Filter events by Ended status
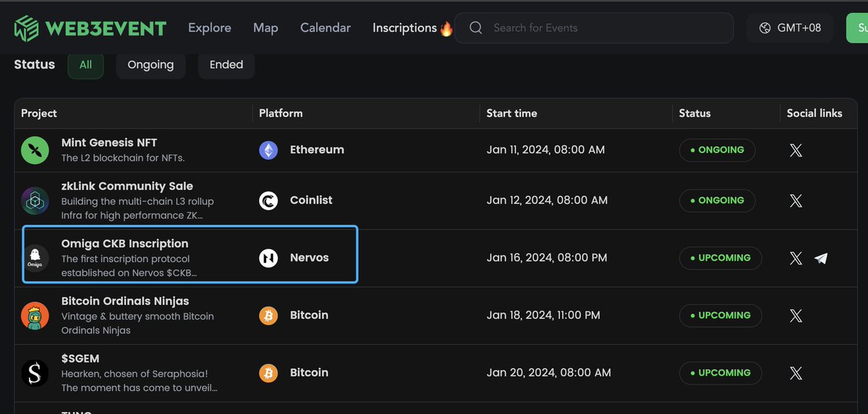Viewport: 868px width, 414px height. (226, 65)
